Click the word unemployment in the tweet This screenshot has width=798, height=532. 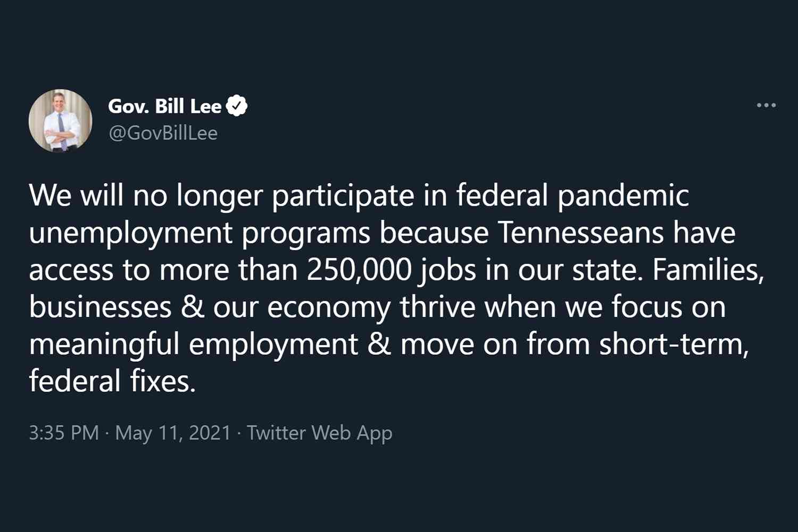point(131,234)
